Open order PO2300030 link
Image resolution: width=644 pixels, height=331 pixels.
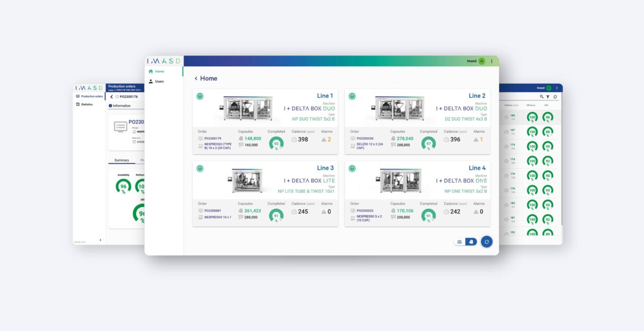coord(365,138)
